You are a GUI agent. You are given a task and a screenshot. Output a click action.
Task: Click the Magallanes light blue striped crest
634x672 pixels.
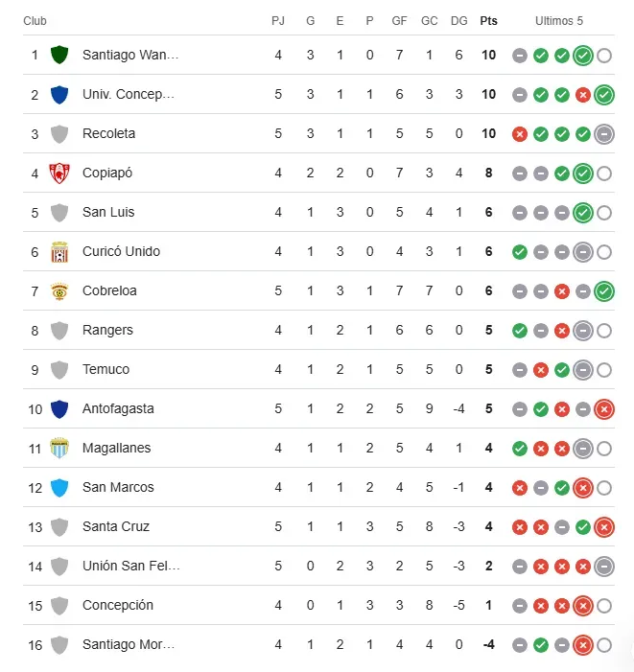coord(59,448)
